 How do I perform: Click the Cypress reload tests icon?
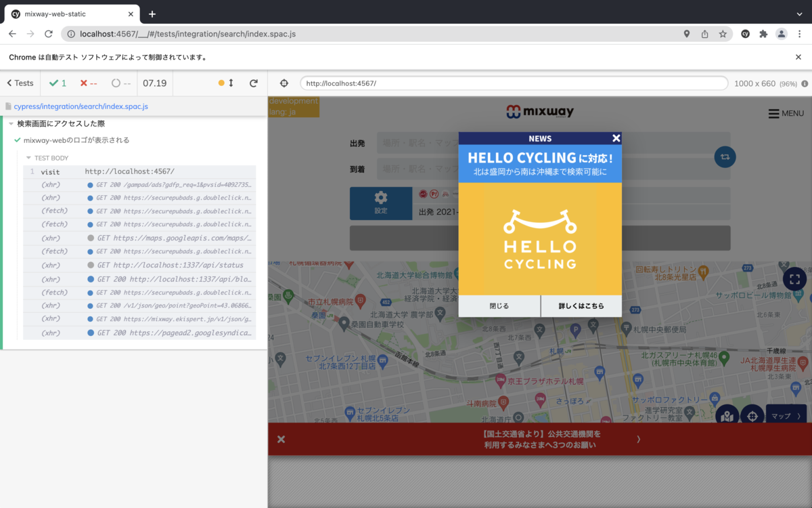254,83
